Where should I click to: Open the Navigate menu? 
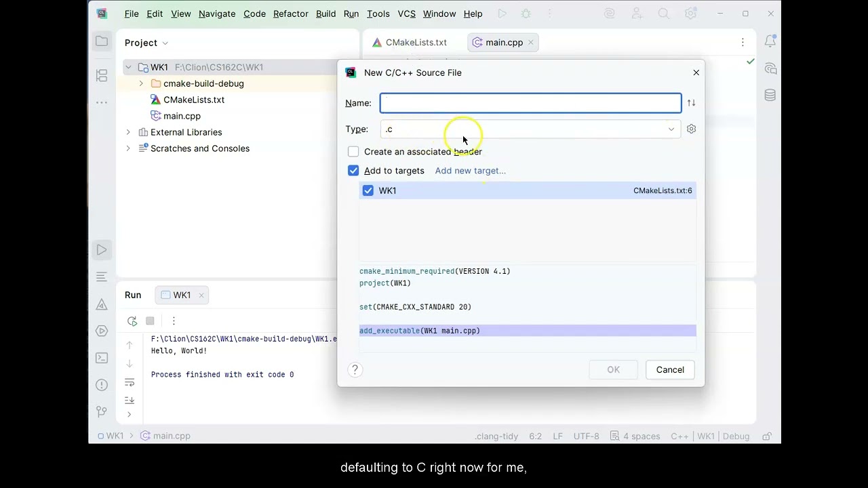tap(217, 14)
